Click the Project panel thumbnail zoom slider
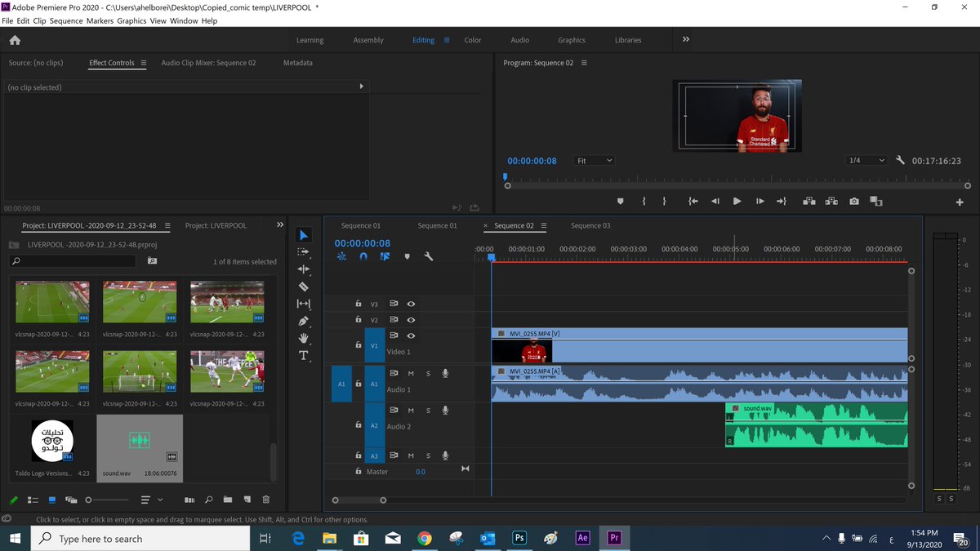The image size is (980, 551). tap(108, 500)
